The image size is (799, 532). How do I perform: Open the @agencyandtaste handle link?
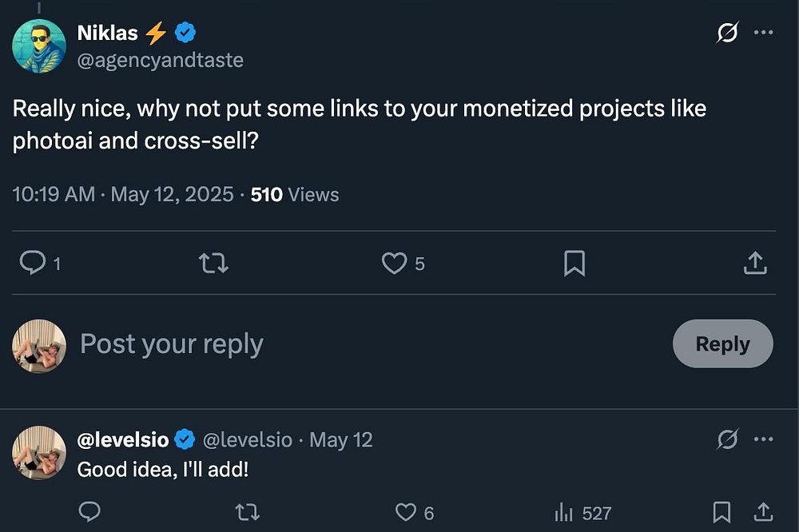pos(160,60)
